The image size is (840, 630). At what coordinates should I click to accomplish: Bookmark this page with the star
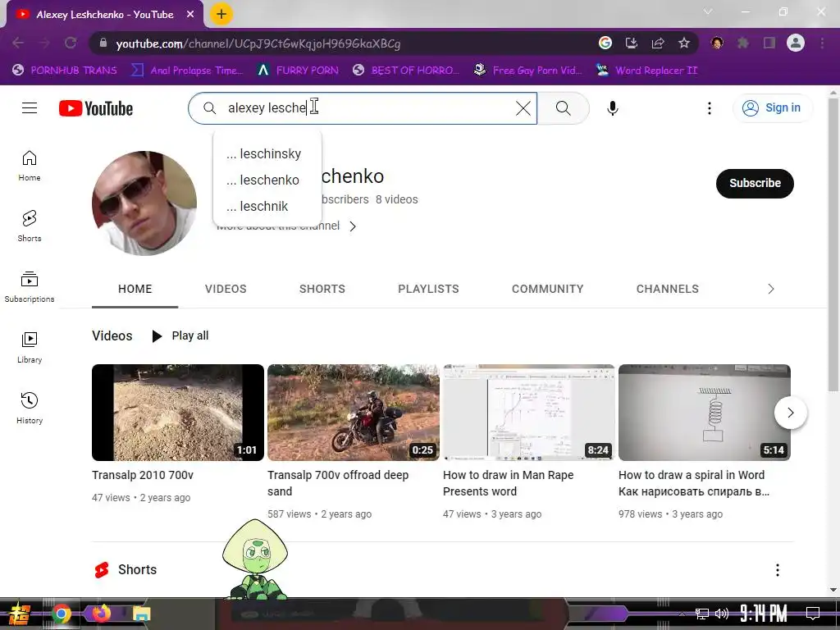click(x=683, y=43)
